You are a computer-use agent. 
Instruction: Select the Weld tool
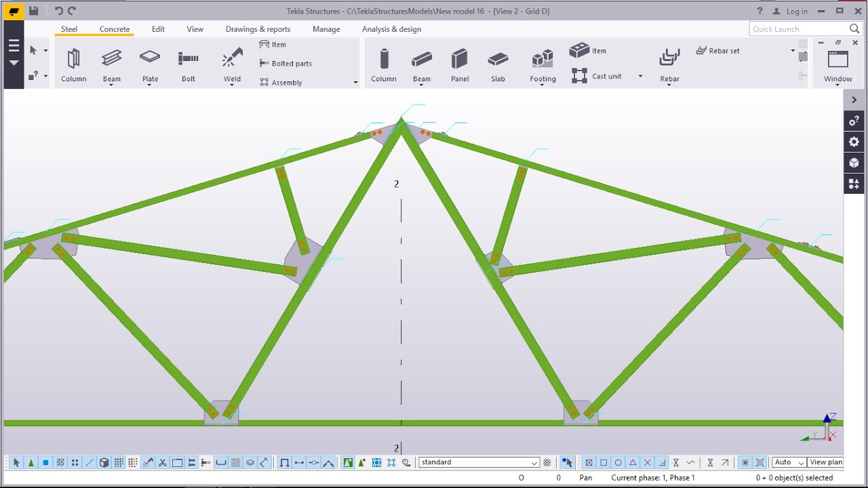(x=232, y=66)
